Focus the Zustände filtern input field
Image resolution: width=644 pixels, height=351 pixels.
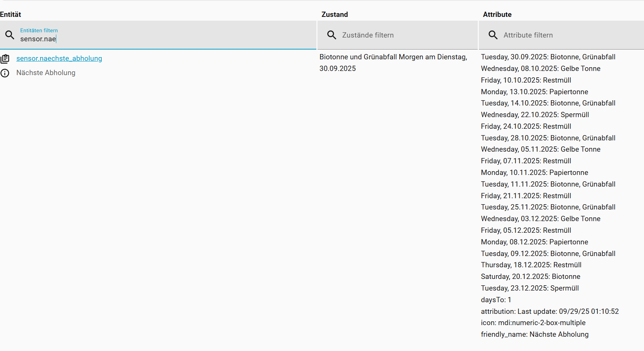tap(405, 35)
